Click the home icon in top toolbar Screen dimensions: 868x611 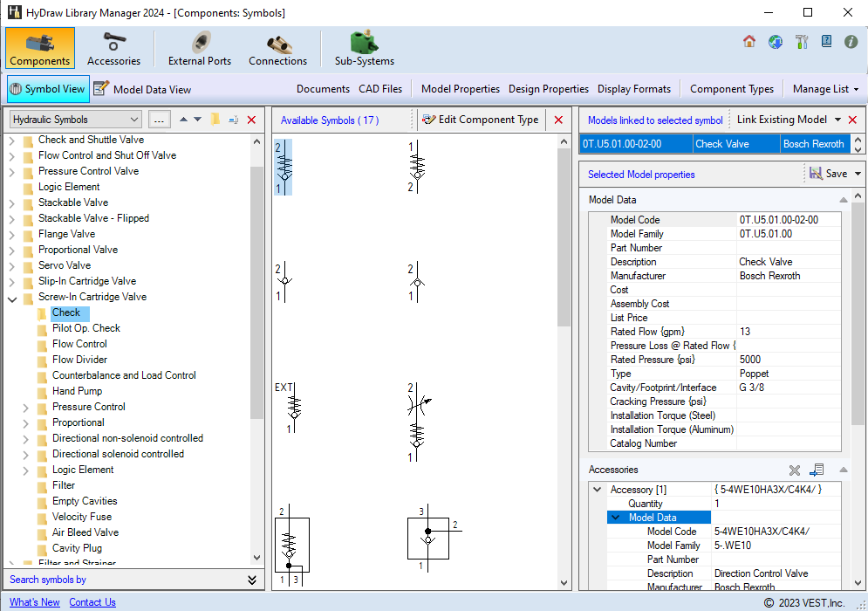pos(749,42)
